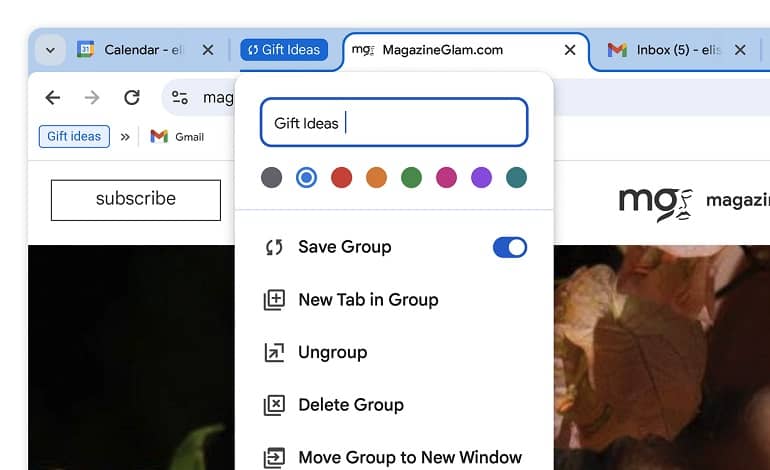Image resolution: width=770 pixels, height=470 pixels.
Task: Open the Gmail bookmark
Action: tap(177, 137)
